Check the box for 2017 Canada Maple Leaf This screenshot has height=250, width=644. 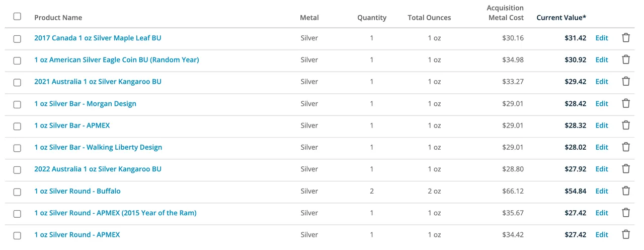tap(17, 39)
